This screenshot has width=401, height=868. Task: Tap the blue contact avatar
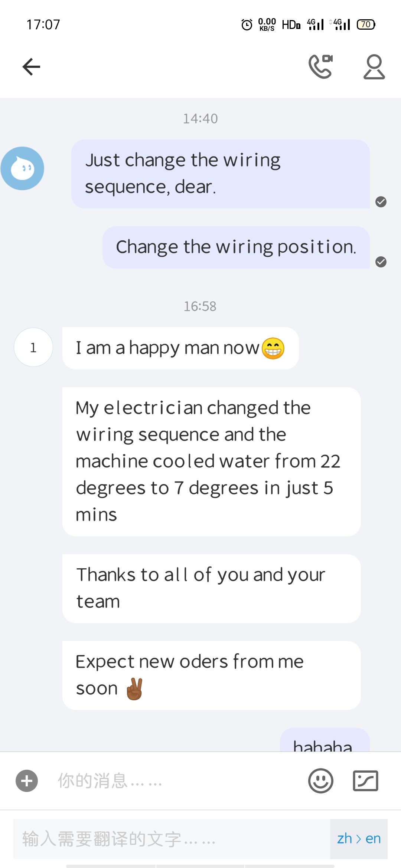click(22, 168)
